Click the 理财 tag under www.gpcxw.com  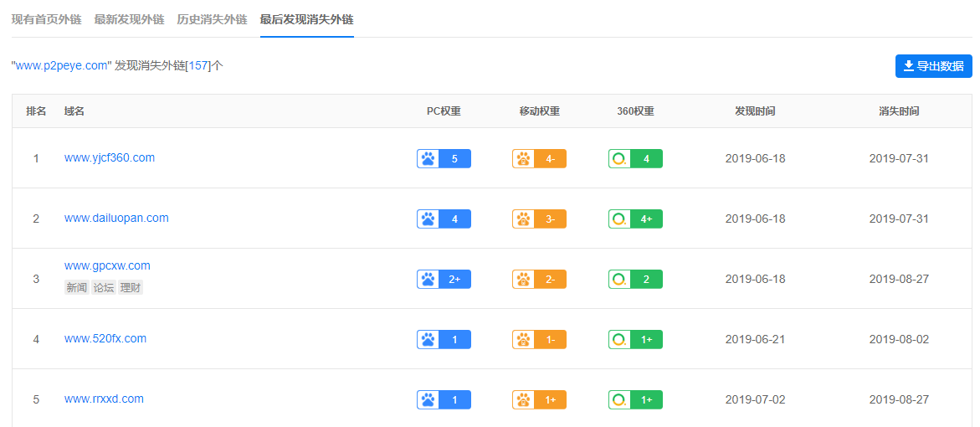131,287
